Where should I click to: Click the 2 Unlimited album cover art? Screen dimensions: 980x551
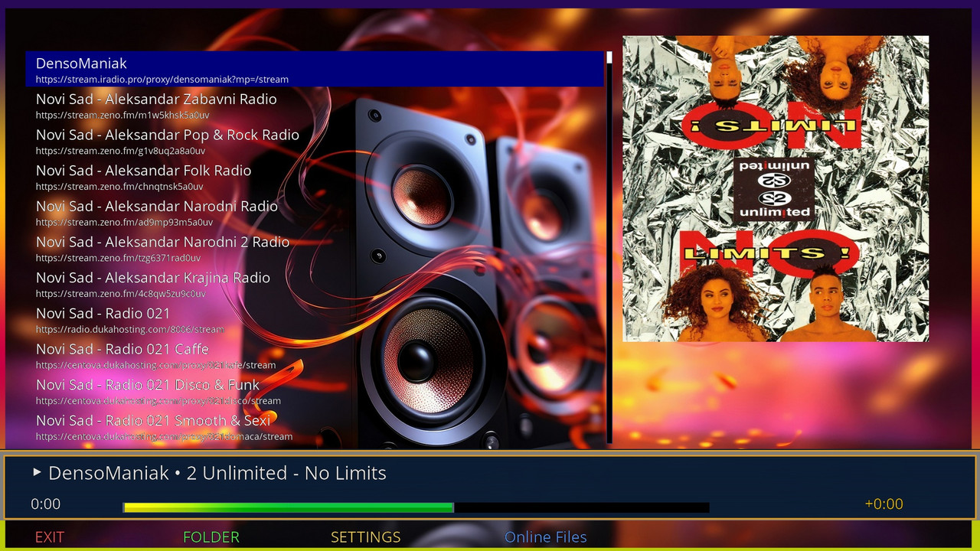click(775, 188)
